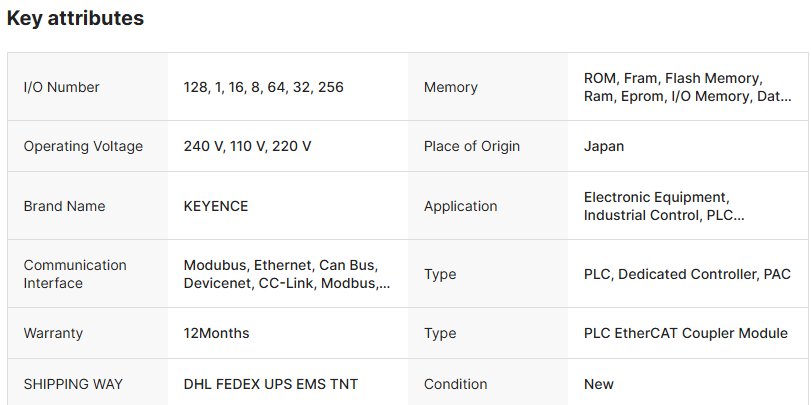The height and width of the screenshot is (405, 811).
Task: Select the Operating Voltage label
Action: 83,146
